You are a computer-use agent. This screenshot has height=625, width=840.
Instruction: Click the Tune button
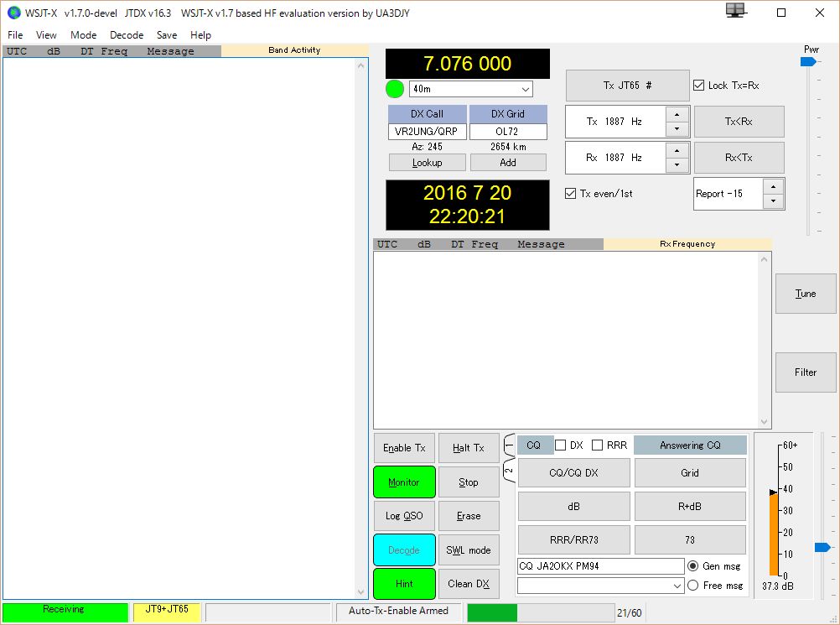(x=805, y=294)
